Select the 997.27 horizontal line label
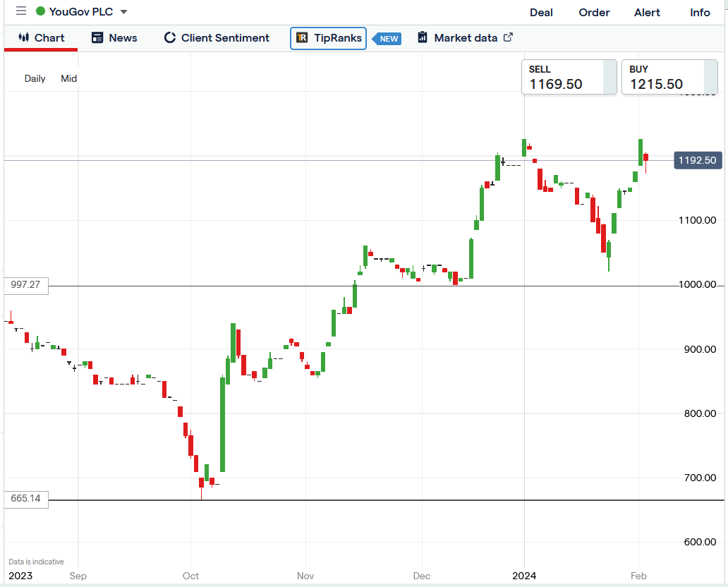Viewport: 728px width, 587px height. (26, 284)
